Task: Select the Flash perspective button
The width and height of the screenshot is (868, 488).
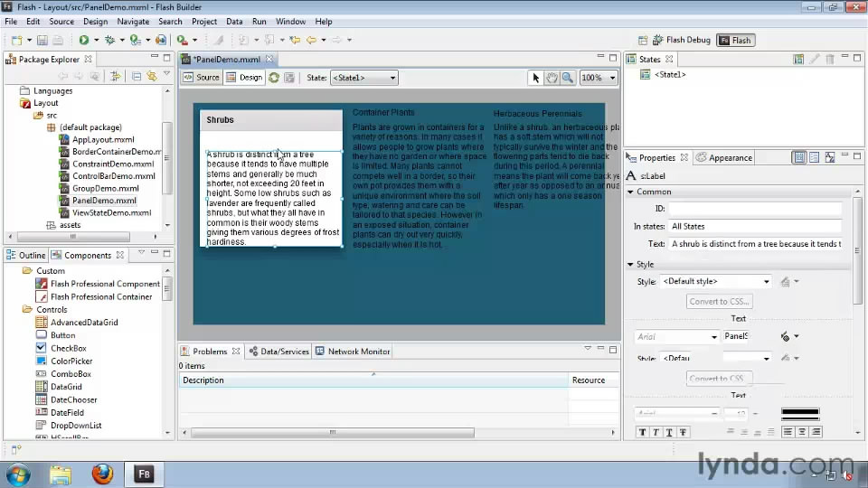Action: (x=736, y=40)
